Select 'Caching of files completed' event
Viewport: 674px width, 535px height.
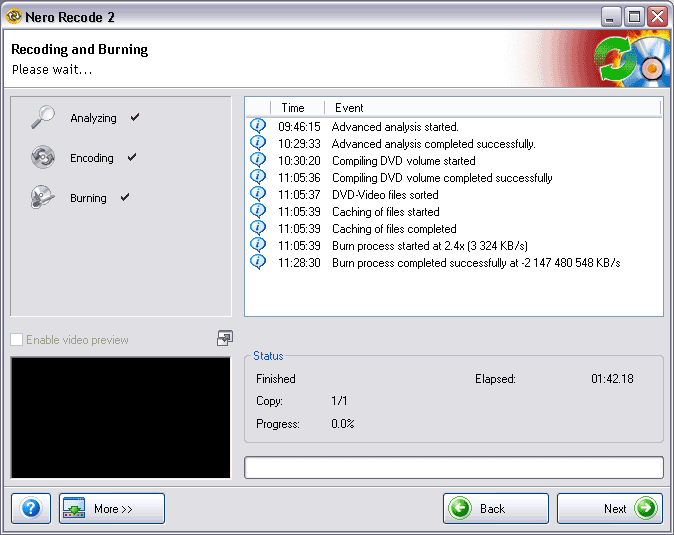click(x=394, y=229)
